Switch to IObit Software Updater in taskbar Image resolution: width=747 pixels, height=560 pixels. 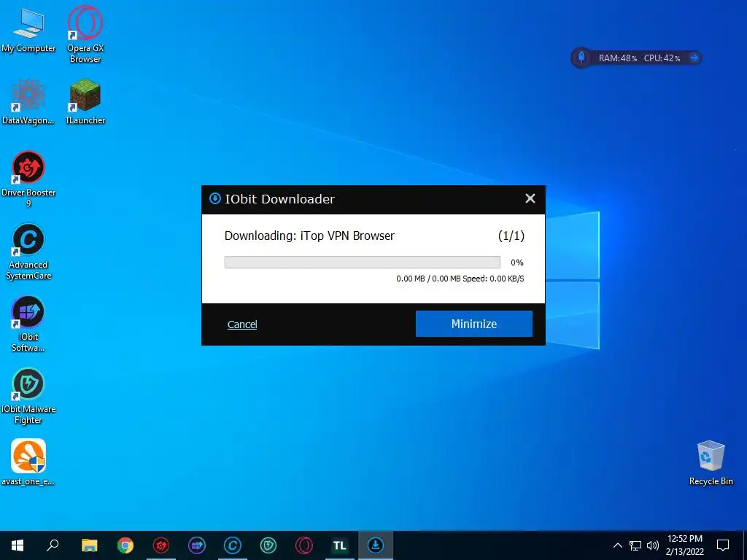[x=197, y=545]
